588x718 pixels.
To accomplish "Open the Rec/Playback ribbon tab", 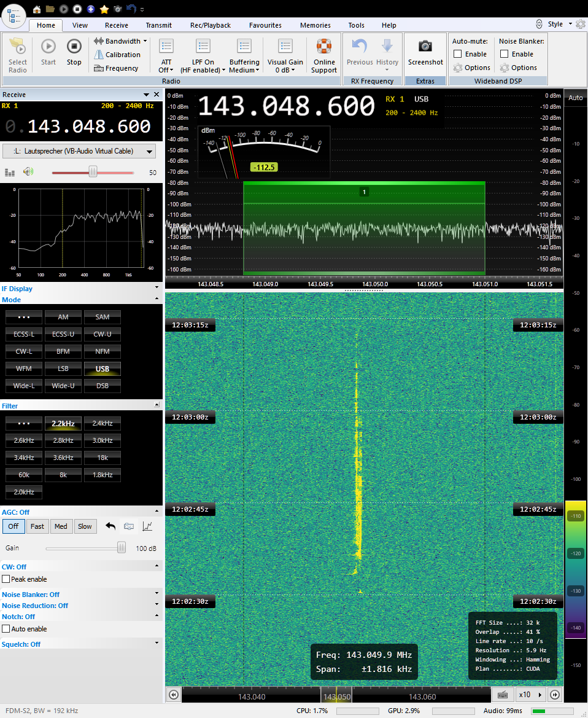I will 211,25.
